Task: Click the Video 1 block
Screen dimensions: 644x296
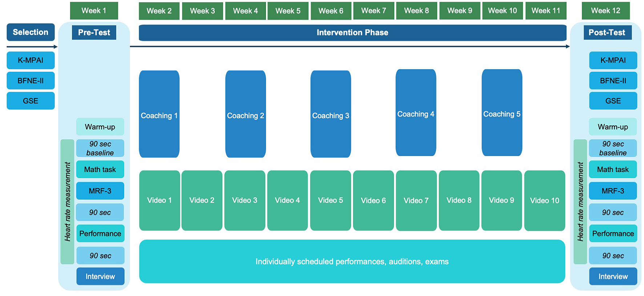Action: [159, 200]
